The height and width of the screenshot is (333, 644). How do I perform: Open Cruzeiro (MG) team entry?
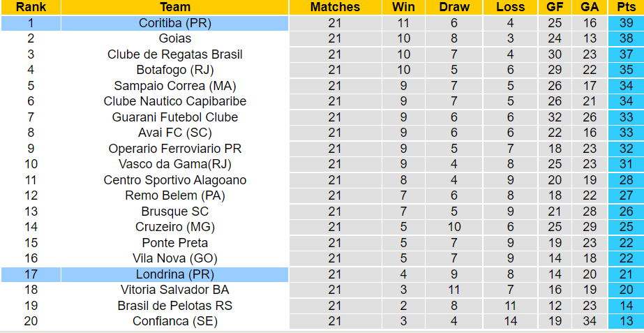click(x=174, y=227)
